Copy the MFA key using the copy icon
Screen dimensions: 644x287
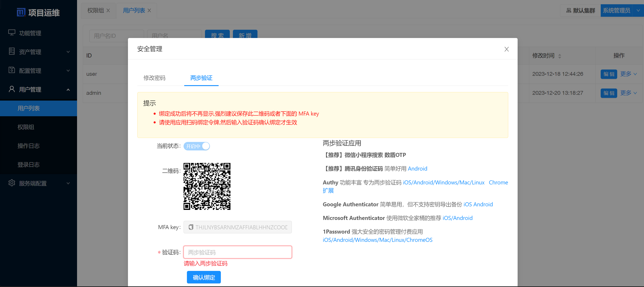coord(191,227)
